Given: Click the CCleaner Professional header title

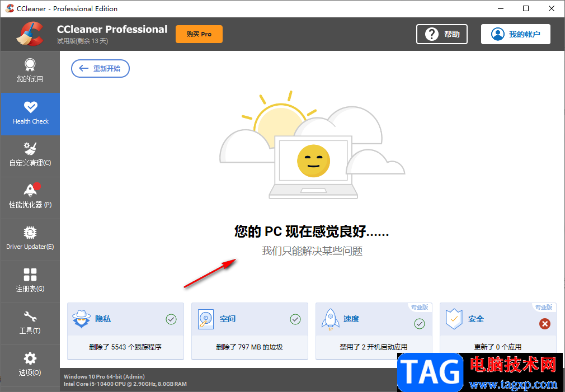Looking at the screenshot, I should tap(112, 29).
